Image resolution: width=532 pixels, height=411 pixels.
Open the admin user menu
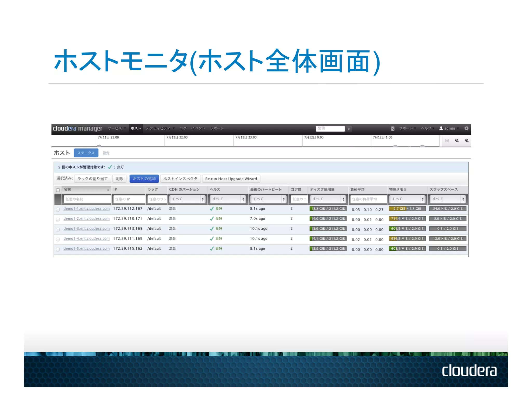[449, 128]
